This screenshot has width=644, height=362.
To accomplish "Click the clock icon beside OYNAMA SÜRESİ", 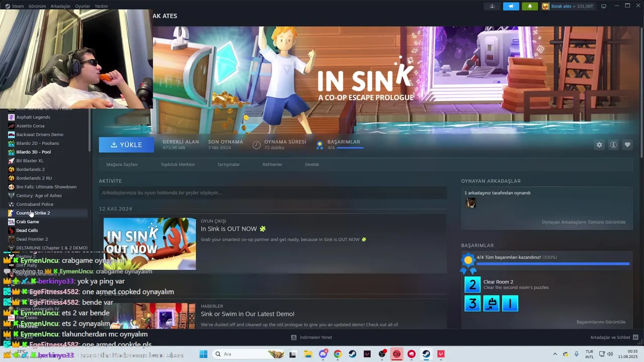I will coord(257,145).
